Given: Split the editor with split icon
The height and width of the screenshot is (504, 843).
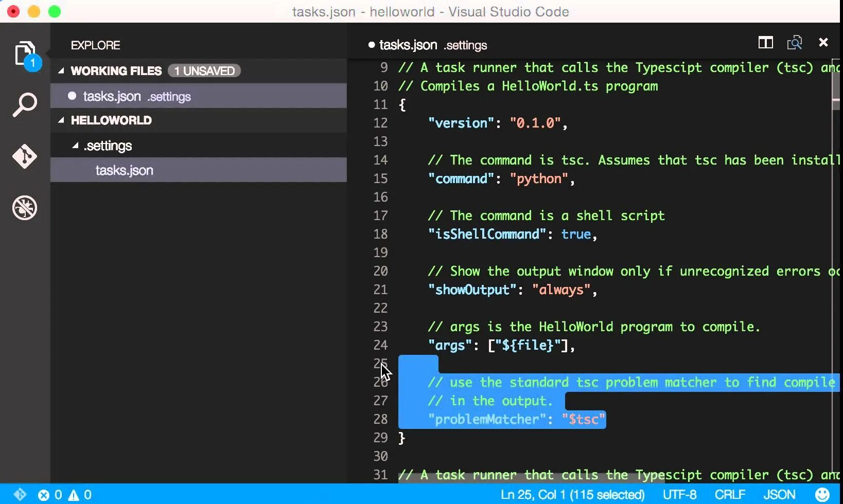Looking at the screenshot, I should 765,43.
